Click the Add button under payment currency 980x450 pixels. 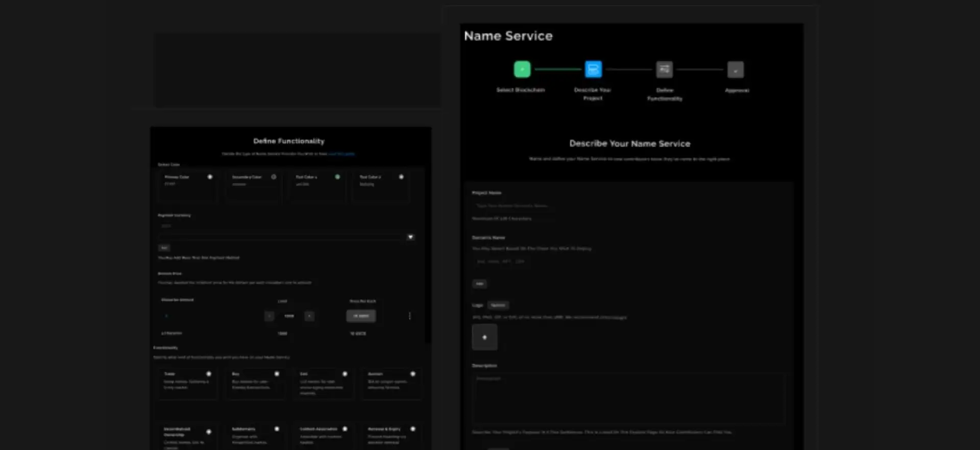tap(164, 248)
